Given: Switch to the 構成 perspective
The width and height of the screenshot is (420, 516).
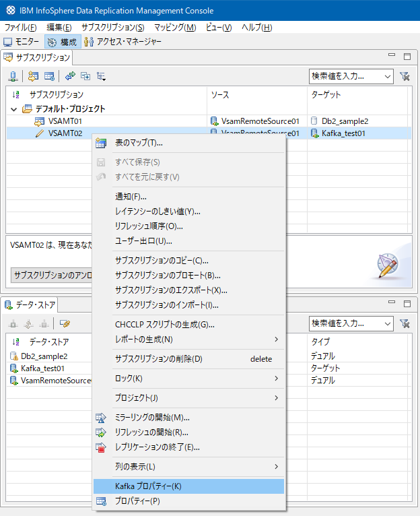Looking at the screenshot, I should coord(63,42).
